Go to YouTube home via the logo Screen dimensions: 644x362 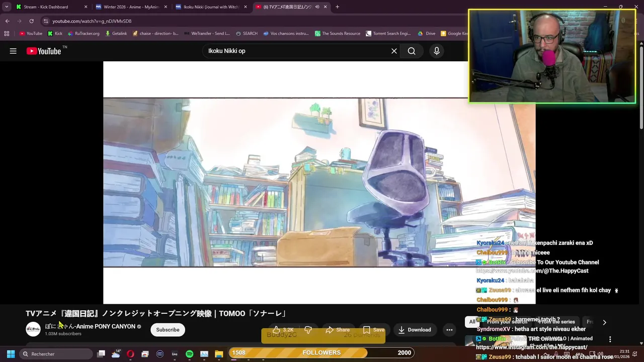tap(43, 51)
